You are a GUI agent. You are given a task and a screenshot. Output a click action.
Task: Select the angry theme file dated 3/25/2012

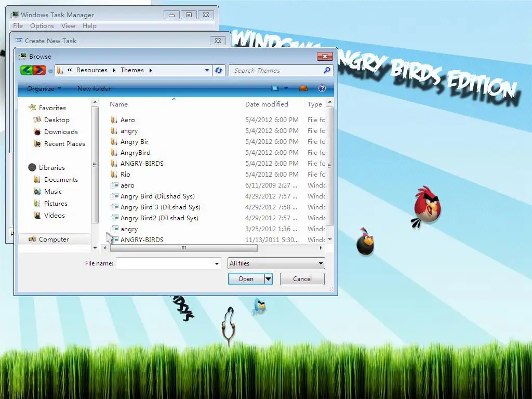(x=129, y=229)
